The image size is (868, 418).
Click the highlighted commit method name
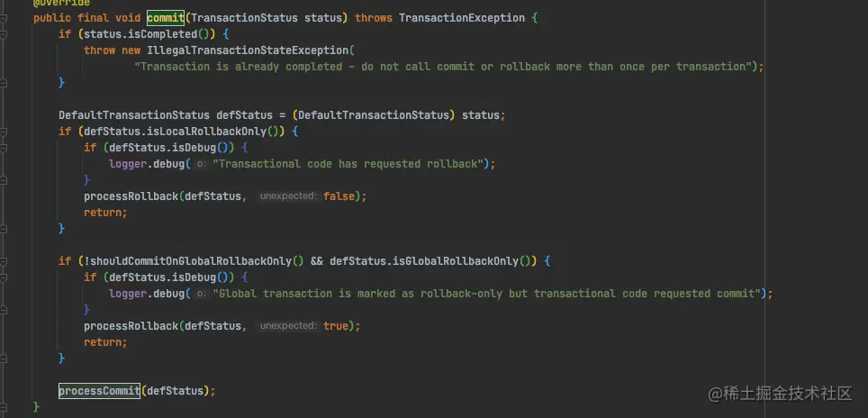pyautogui.click(x=166, y=18)
